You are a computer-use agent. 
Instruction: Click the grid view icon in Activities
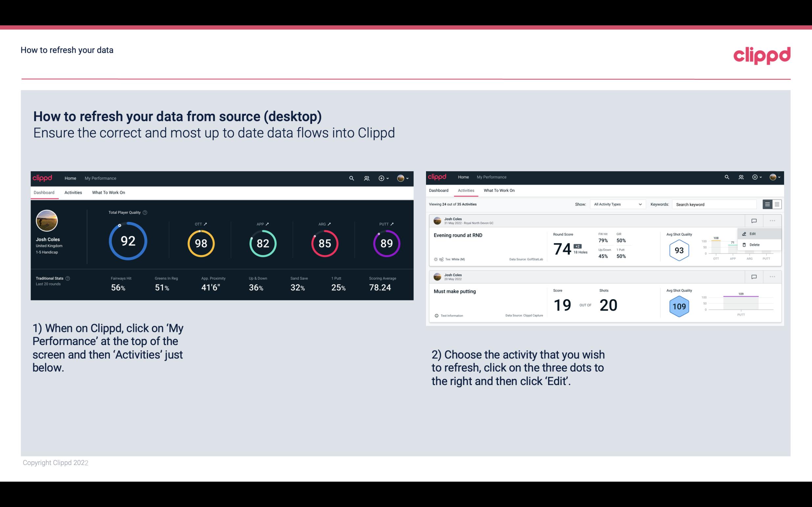pyautogui.click(x=776, y=204)
